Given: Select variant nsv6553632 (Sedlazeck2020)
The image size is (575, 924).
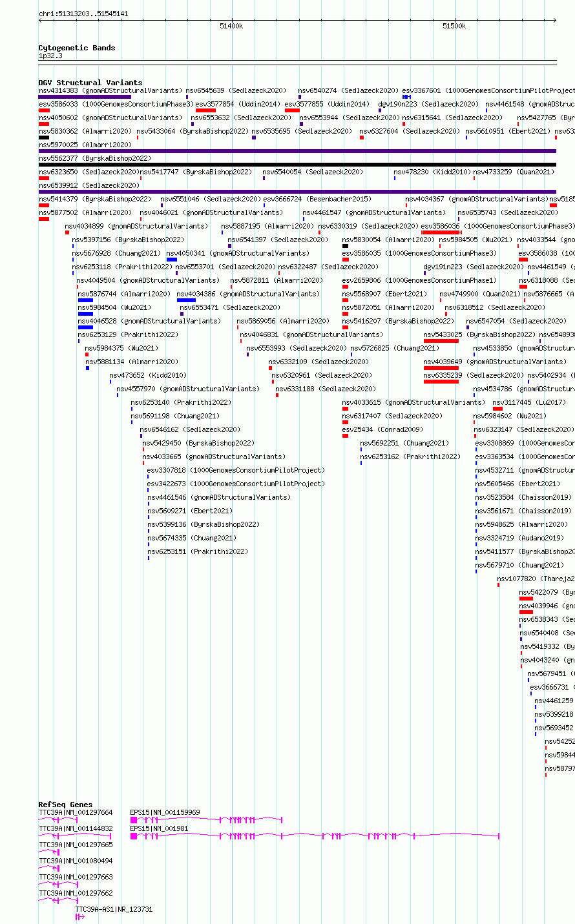Looking at the screenshot, I should (x=241, y=118).
